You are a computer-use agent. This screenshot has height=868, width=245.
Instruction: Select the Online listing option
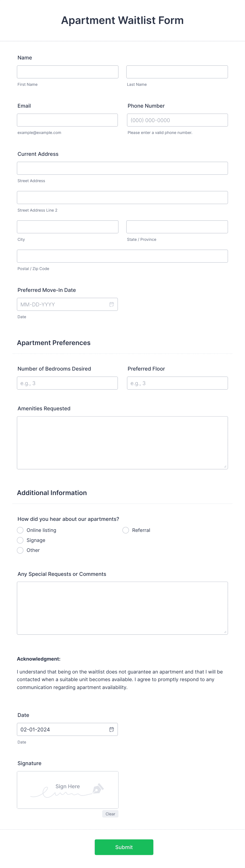[20, 530]
